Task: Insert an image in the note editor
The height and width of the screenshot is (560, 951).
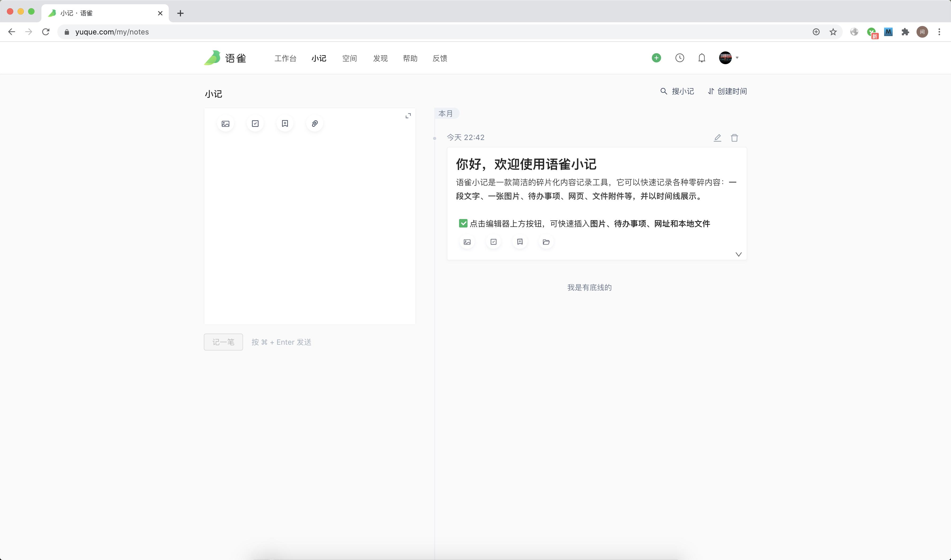Action: point(225,123)
